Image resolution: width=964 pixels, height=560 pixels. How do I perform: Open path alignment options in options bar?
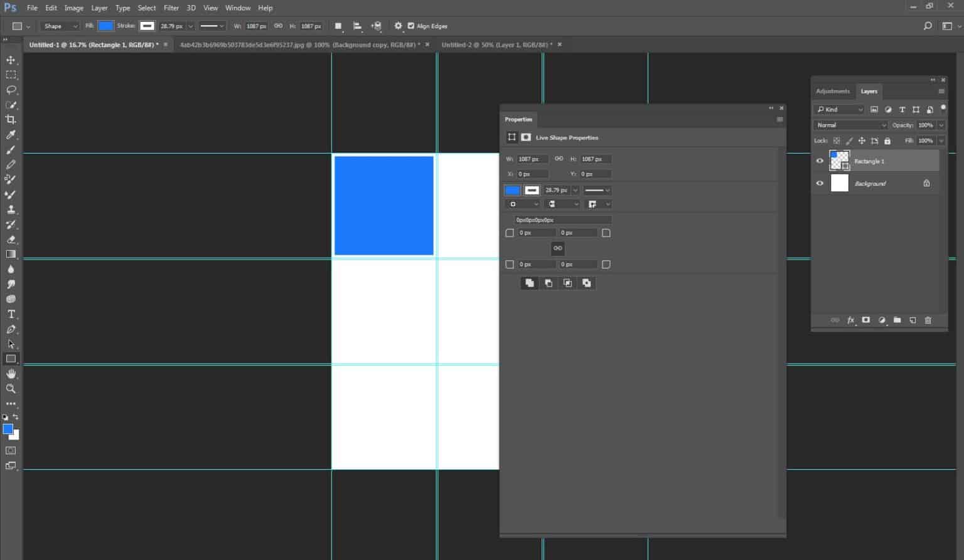click(x=357, y=26)
